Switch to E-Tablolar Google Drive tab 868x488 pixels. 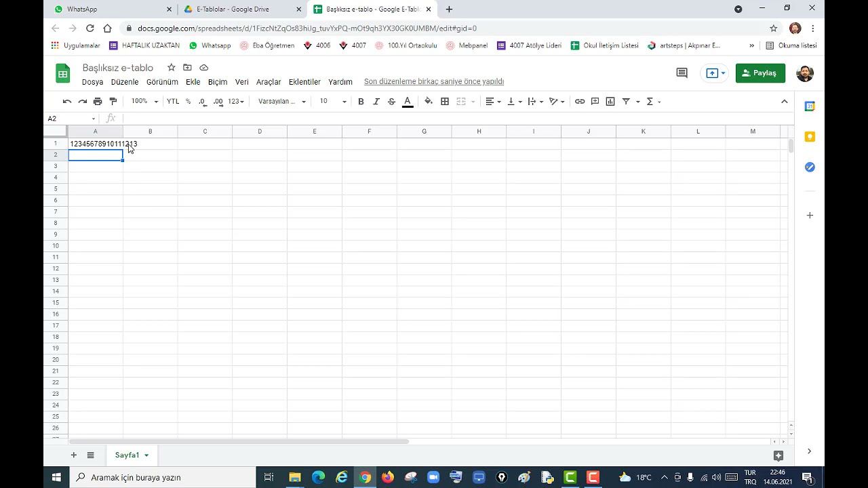click(x=243, y=9)
